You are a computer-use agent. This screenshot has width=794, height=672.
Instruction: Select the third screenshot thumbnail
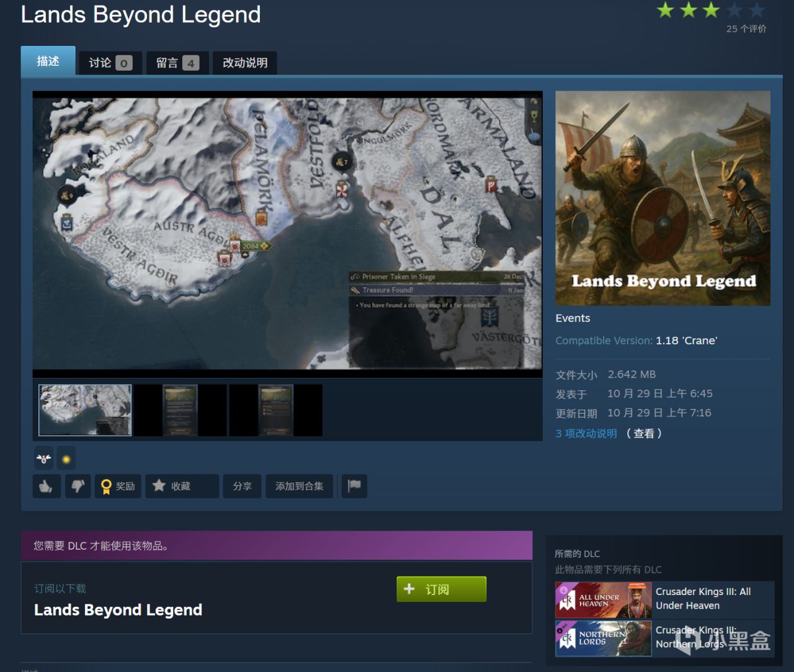[x=276, y=410]
